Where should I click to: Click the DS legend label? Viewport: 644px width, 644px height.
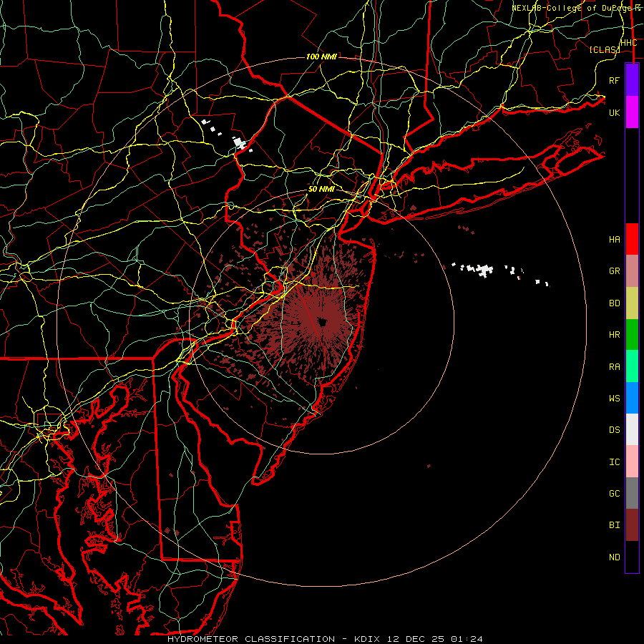click(x=614, y=430)
